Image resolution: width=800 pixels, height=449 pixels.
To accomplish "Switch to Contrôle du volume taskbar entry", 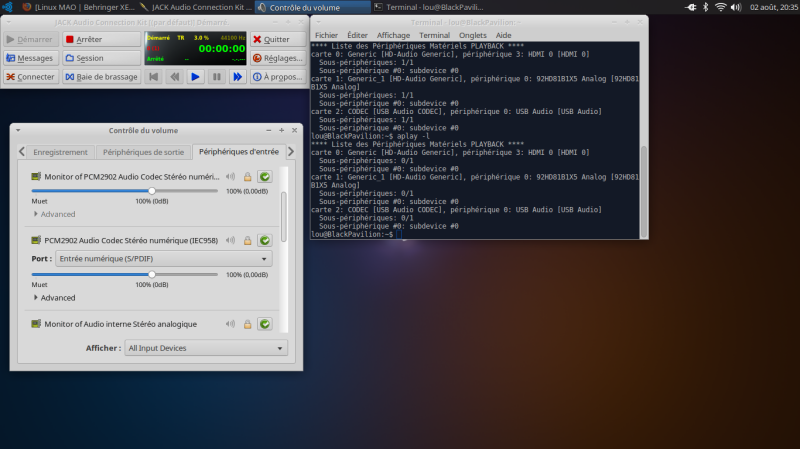I will (x=313, y=7).
